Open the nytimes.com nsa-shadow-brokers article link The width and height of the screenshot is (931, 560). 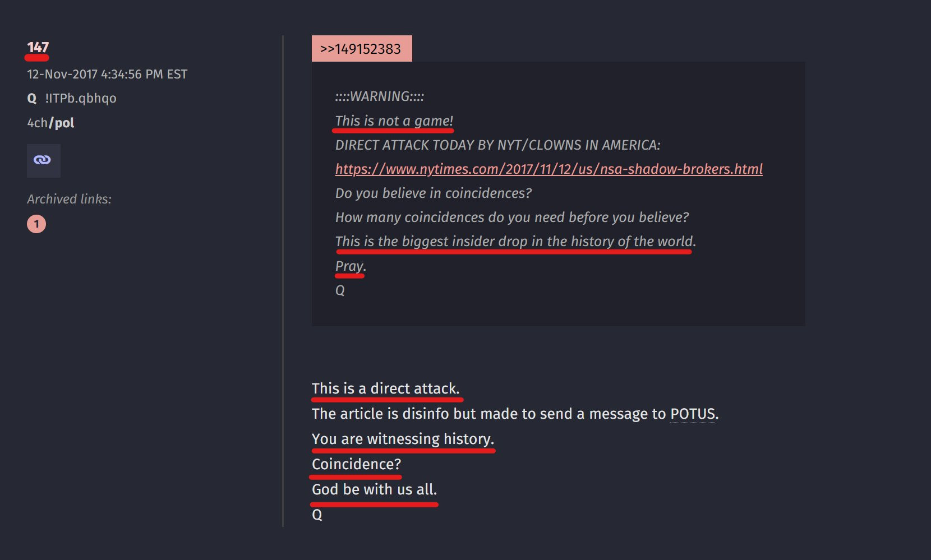(549, 169)
